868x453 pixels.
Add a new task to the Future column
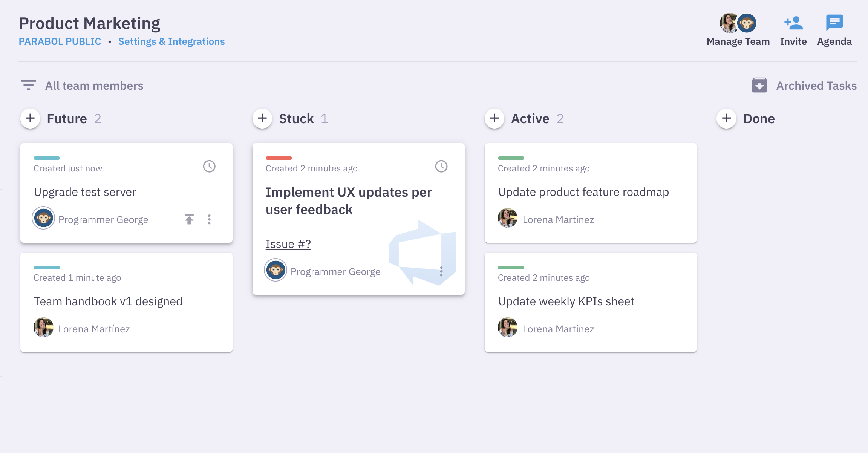coord(30,118)
